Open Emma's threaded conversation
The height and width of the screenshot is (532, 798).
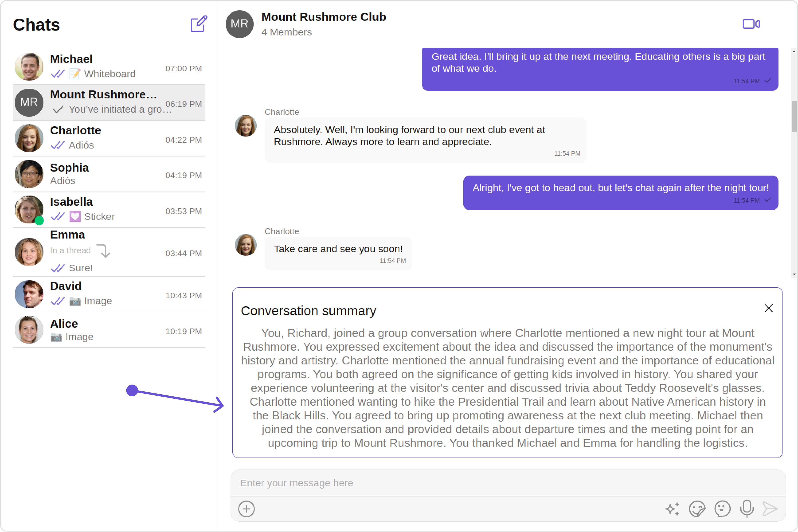[109, 252]
